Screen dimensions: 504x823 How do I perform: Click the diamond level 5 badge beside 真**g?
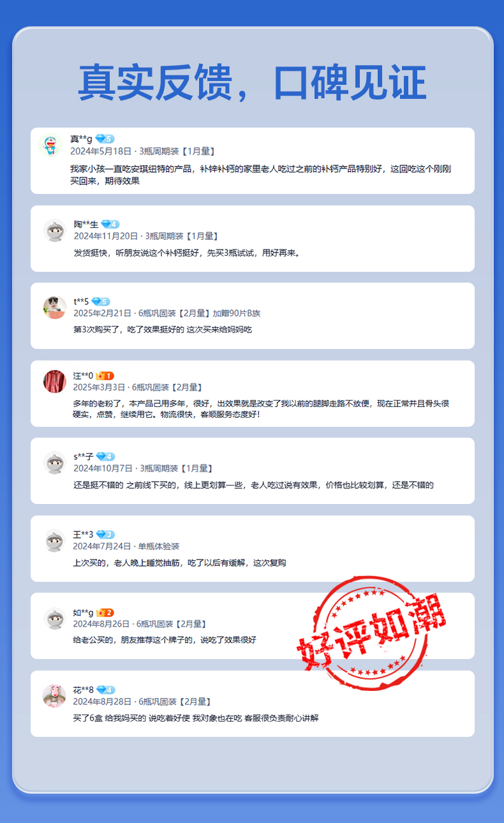[105, 139]
